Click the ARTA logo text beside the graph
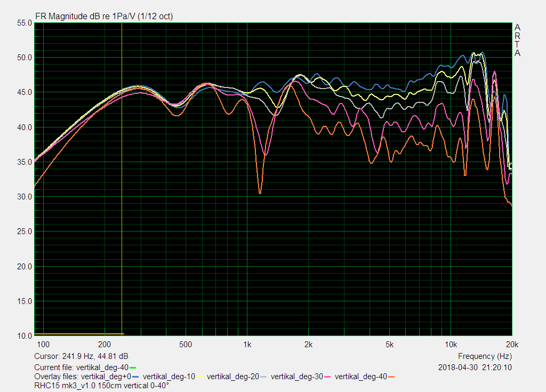 pos(517,40)
